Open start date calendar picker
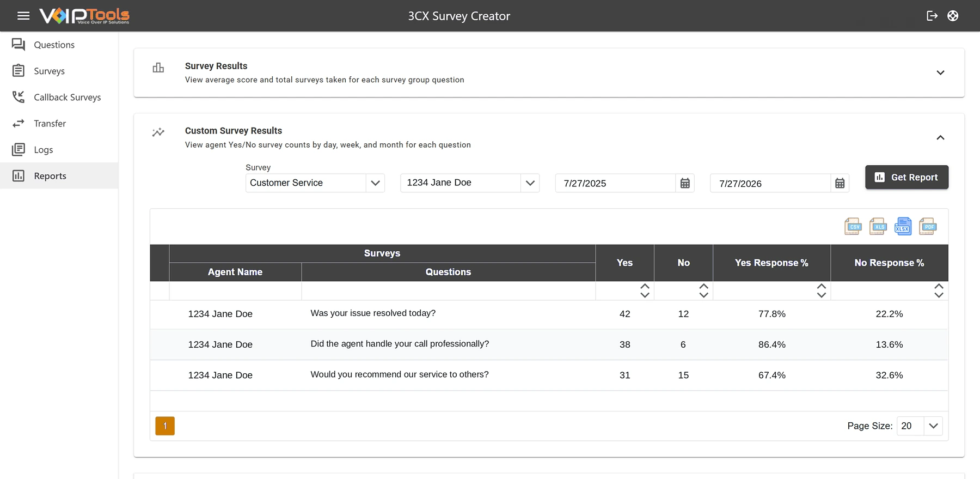Viewport: 980px width, 479px height. click(x=685, y=183)
